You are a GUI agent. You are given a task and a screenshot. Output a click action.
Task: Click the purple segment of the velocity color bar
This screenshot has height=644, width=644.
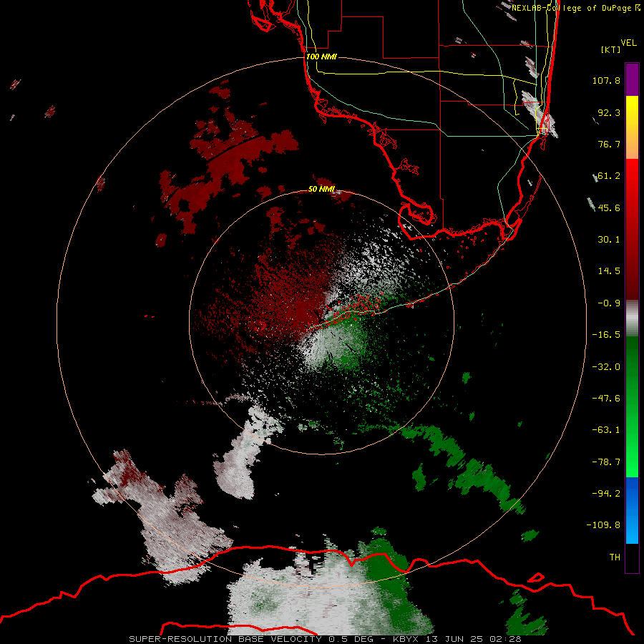coord(632,79)
